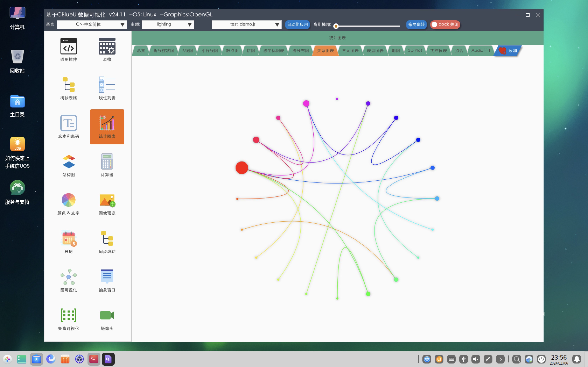Open the 图像预览 image preview icon

point(107,200)
